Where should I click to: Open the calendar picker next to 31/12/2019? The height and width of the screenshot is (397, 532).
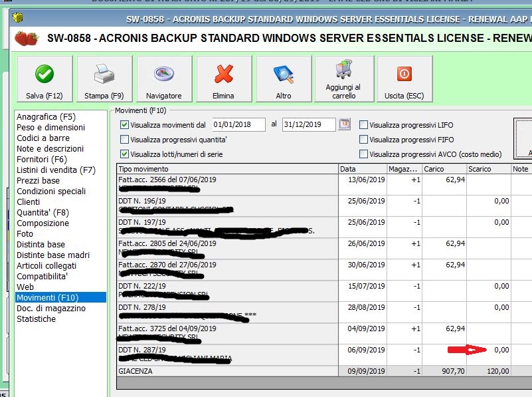click(345, 124)
